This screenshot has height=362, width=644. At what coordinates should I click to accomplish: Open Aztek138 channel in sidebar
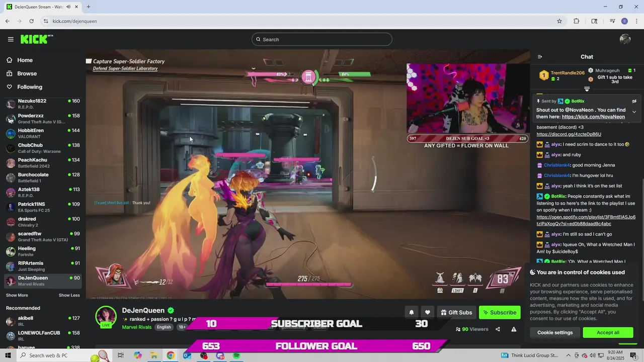coord(43,193)
